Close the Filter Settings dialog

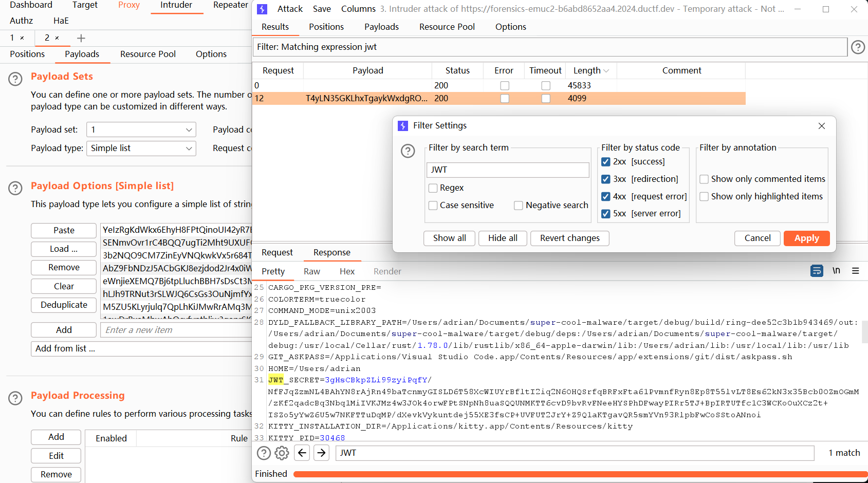[822, 126]
